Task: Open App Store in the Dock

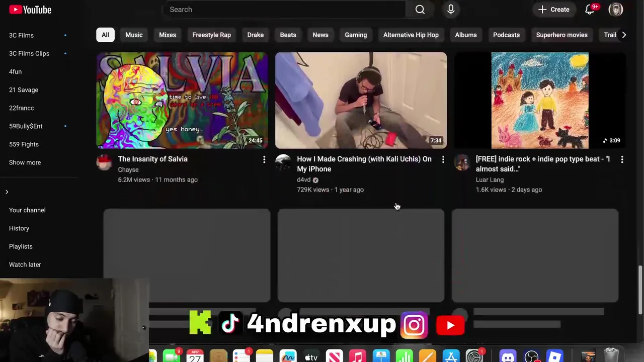Action: 451,356
